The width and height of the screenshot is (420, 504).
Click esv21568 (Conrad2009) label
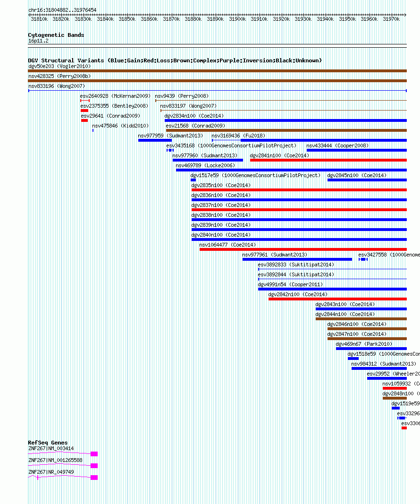pyautogui.click(x=195, y=126)
